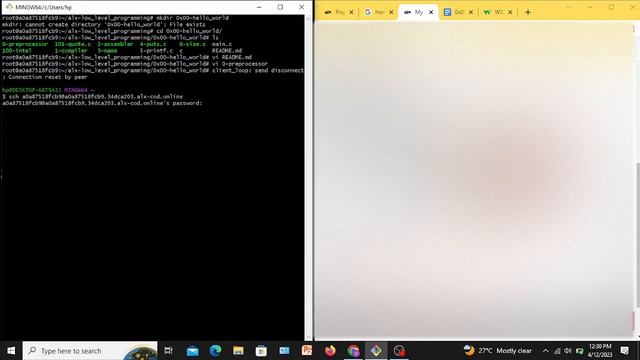640x360 pixels.
Task: Open Task View from the taskbar
Action: click(x=168, y=351)
